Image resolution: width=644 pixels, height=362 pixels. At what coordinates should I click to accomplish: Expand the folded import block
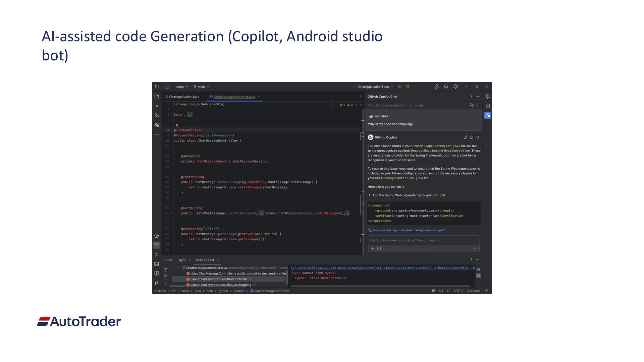point(172,115)
